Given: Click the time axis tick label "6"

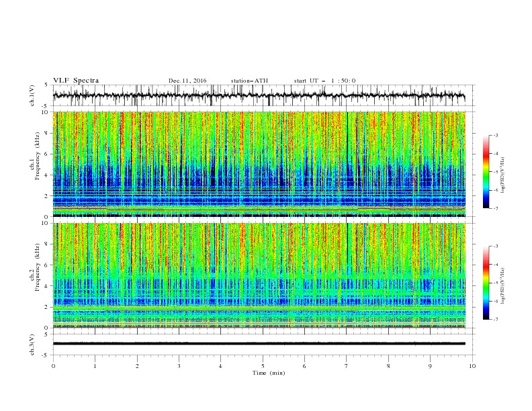Looking at the screenshot, I should coord(304,366).
